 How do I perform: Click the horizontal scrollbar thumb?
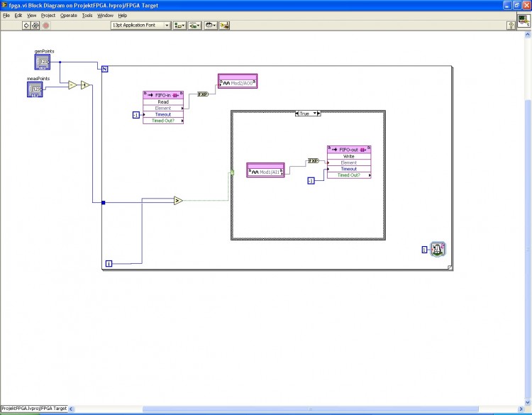click(x=310, y=409)
